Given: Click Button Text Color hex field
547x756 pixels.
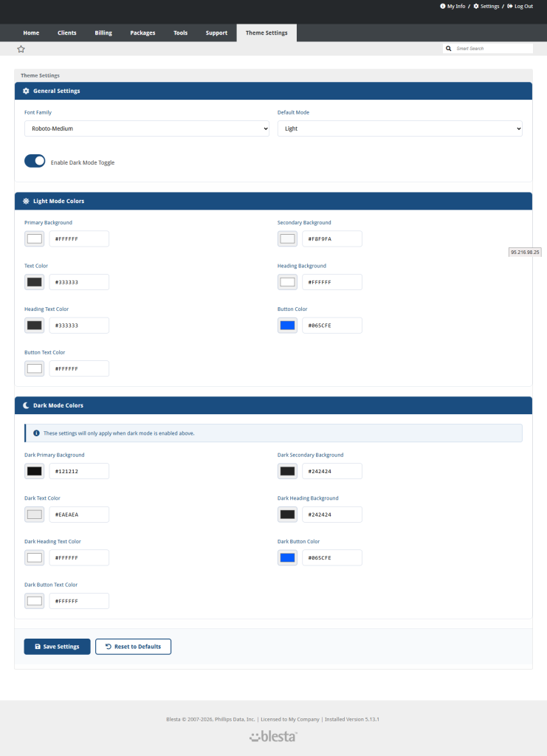Looking at the screenshot, I should 79,368.
